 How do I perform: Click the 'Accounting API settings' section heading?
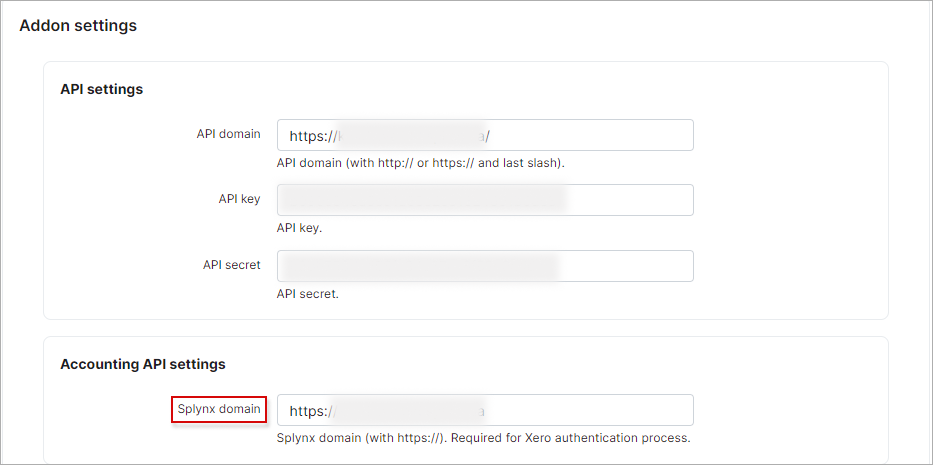click(142, 364)
